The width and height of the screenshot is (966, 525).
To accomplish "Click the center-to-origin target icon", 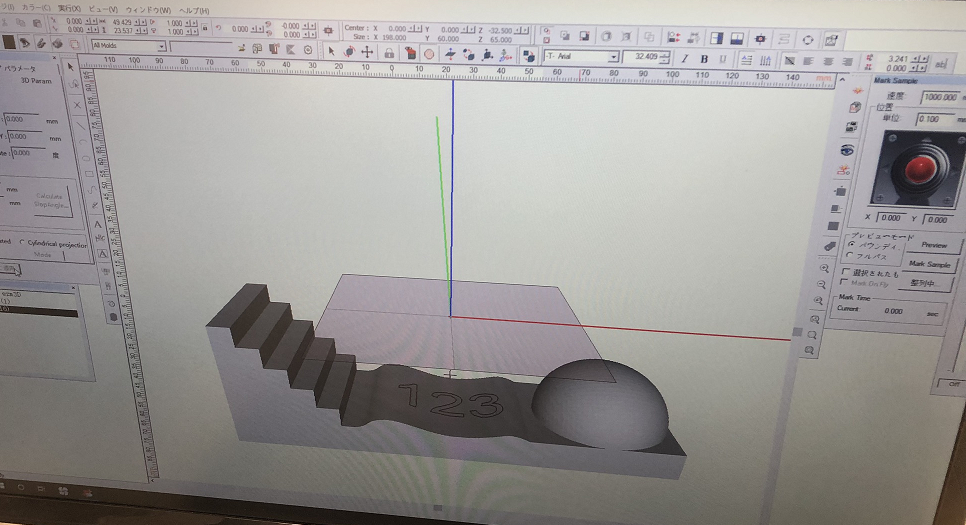I will pos(328,30).
